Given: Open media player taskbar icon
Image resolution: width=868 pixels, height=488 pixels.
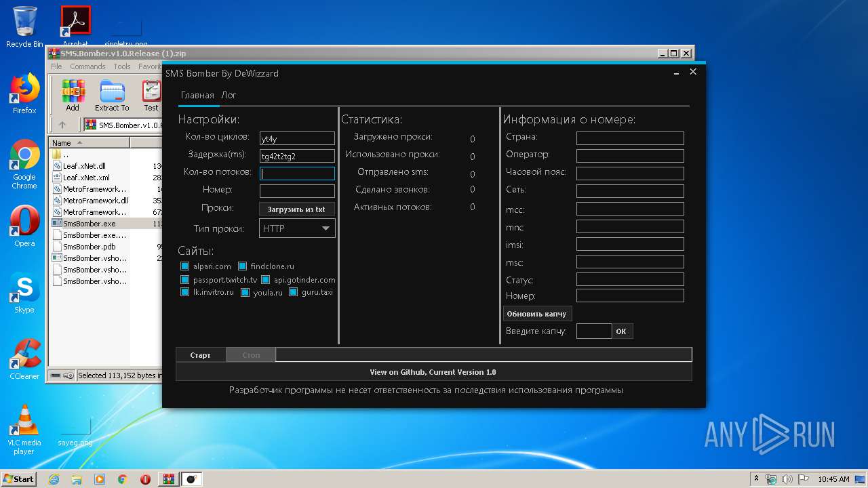Looking at the screenshot, I should coord(100,479).
